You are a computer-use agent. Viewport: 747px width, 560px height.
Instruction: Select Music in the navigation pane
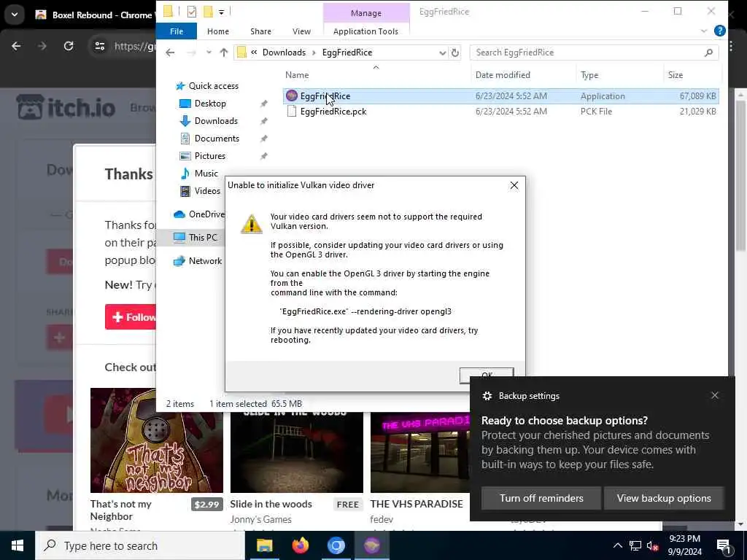coord(206,174)
